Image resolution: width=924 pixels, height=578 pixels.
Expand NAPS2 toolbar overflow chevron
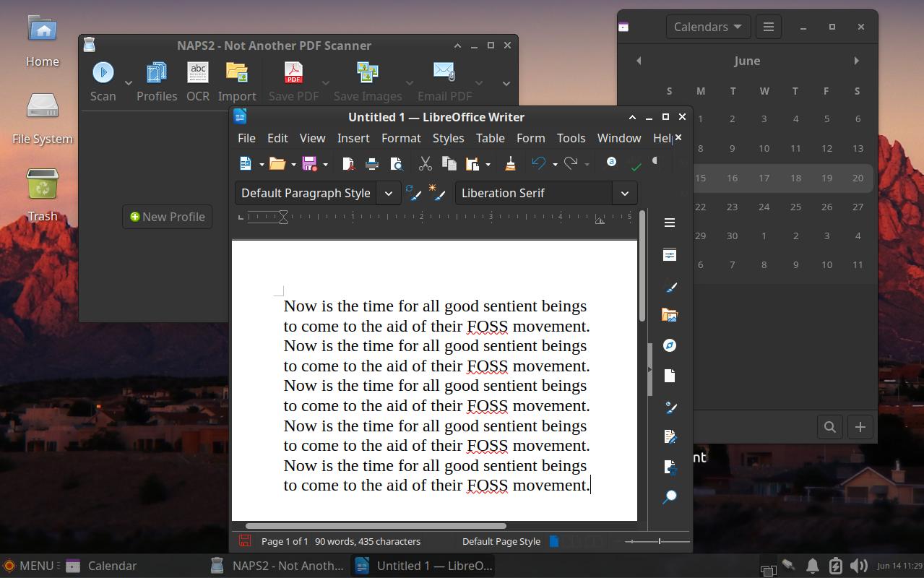click(x=506, y=82)
